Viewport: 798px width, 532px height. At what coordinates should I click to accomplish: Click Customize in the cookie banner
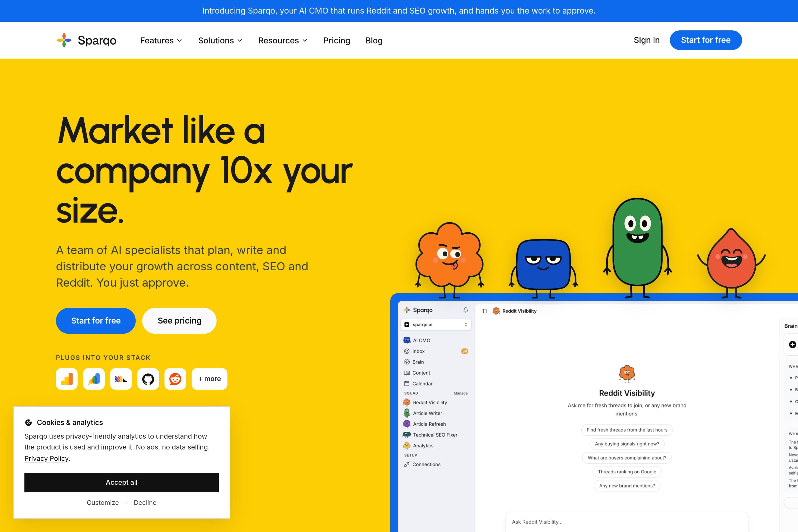tap(103, 502)
